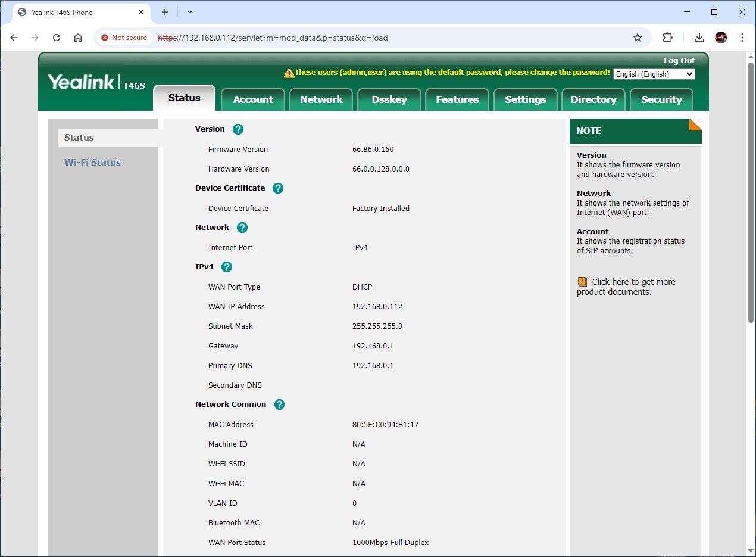Switch to the Status tab

(x=184, y=98)
